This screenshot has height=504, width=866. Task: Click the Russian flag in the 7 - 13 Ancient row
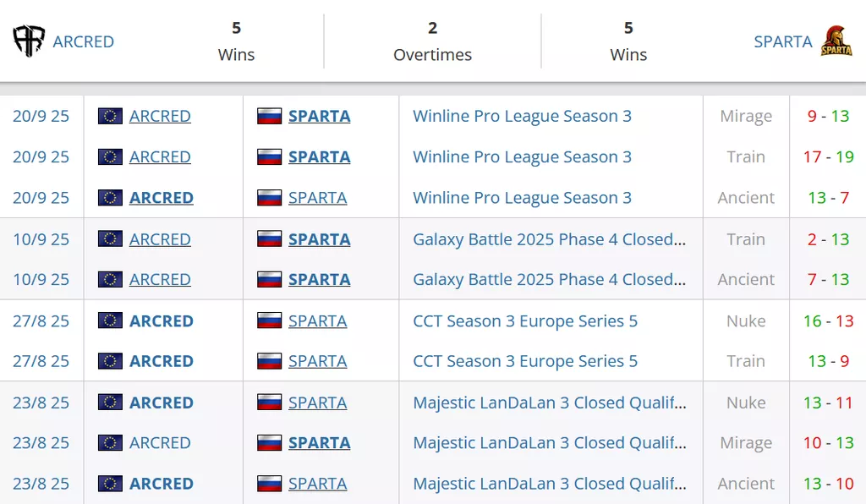(x=269, y=279)
